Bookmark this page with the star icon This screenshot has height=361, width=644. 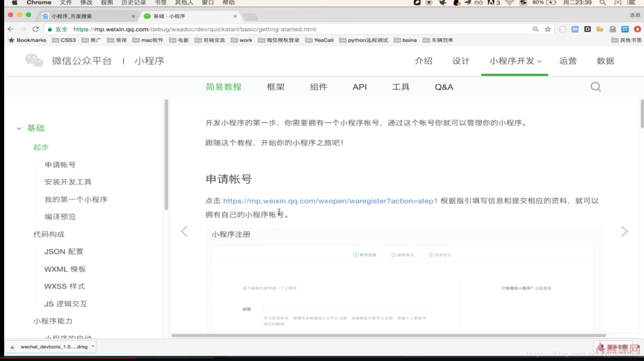(x=548, y=29)
